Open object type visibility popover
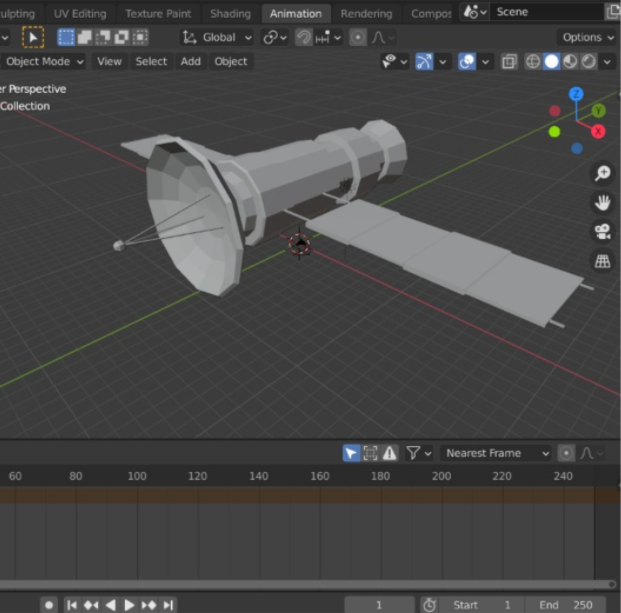Image resolution: width=621 pixels, height=613 pixels. coord(394,62)
